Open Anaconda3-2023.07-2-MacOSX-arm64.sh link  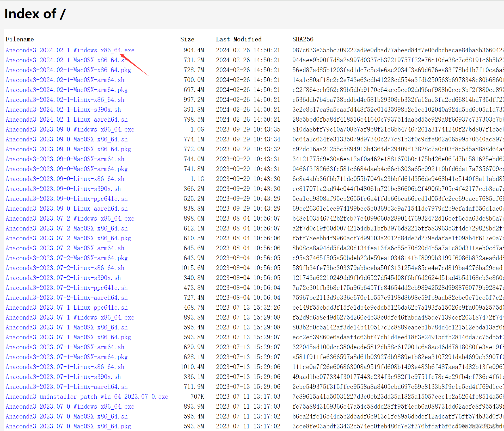(65, 248)
